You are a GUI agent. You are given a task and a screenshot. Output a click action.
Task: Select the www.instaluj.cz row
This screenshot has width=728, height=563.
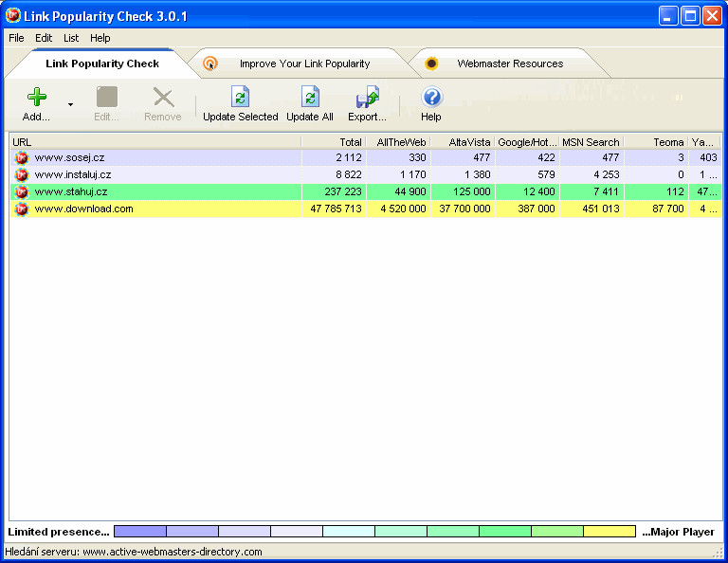[x=366, y=175]
